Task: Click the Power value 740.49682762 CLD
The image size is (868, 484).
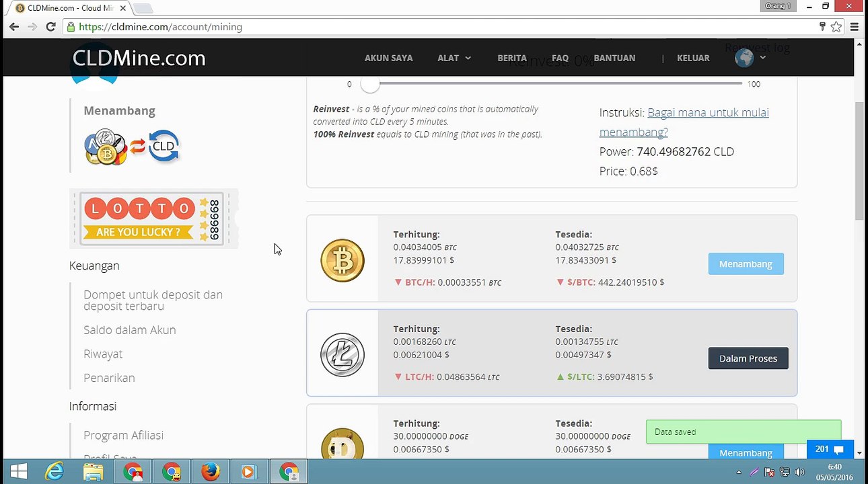Action: pyautogui.click(x=685, y=152)
